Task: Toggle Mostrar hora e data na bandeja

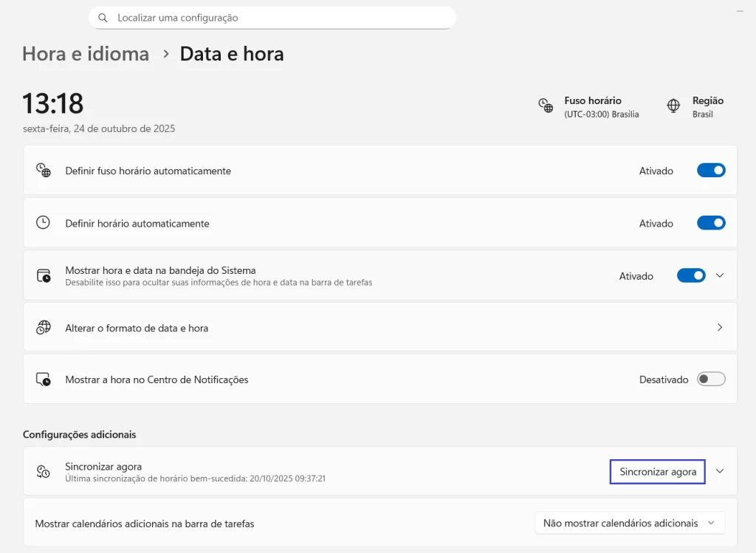Action: pos(691,275)
